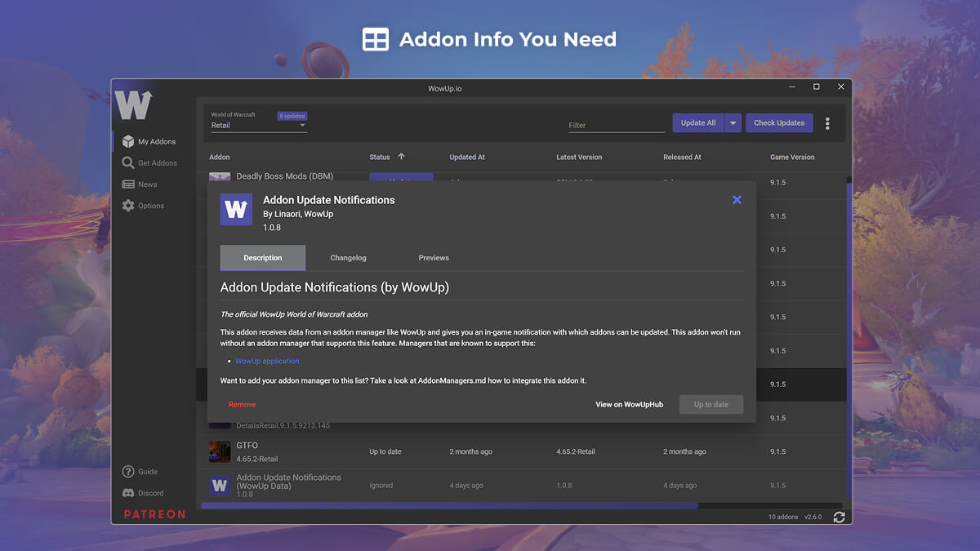Minimize the WowUp.io window
The image size is (980, 551).
click(791, 87)
